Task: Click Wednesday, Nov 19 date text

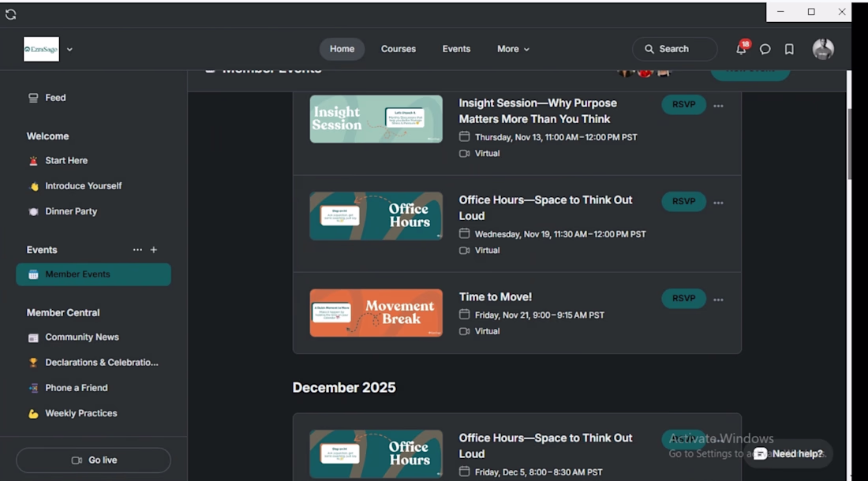Action: pos(560,234)
